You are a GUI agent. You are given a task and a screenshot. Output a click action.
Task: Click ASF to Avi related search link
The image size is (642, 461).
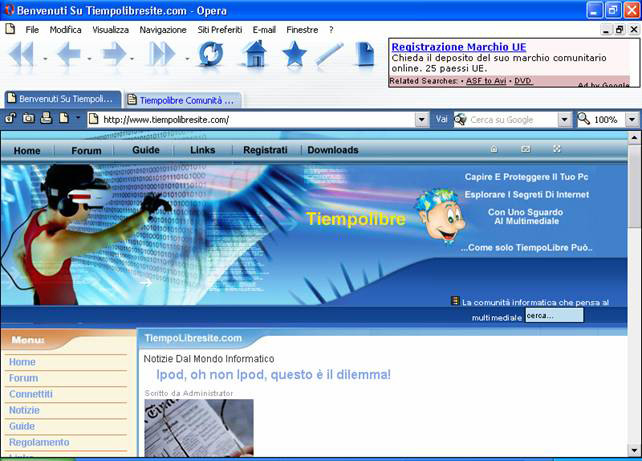(486, 81)
